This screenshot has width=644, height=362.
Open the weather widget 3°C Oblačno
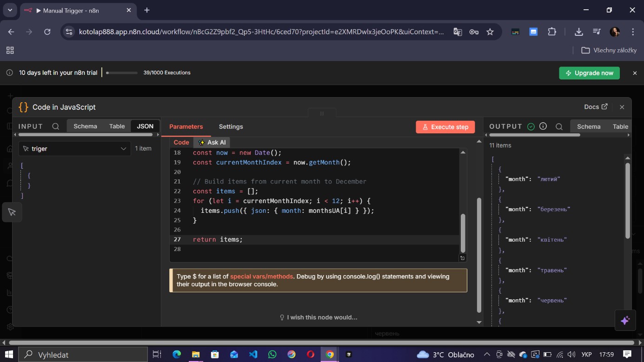click(x=445, y=355)
